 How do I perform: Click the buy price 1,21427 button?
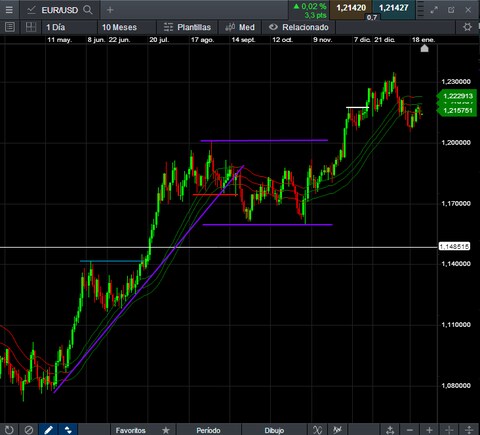click(394, 9)
